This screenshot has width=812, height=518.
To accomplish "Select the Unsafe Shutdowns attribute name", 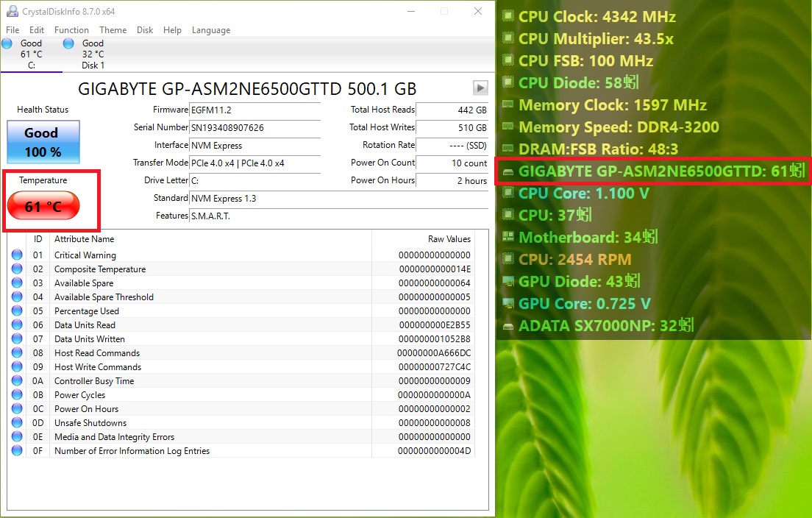I will 90,422.
